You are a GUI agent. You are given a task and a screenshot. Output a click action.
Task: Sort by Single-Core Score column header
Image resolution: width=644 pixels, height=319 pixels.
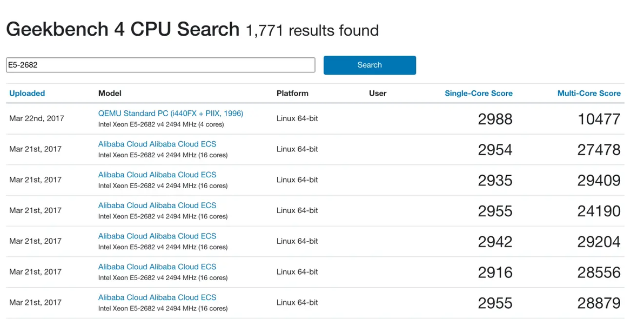pyautogui.click(x=478, y=93)
